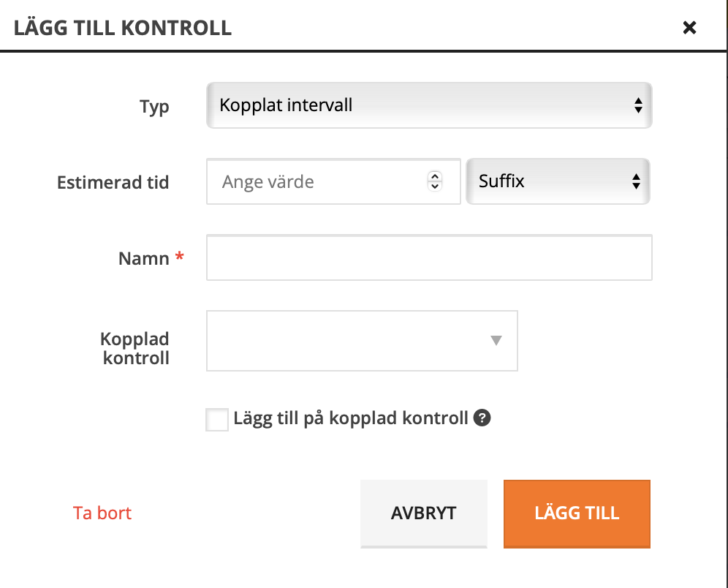Click the Namn field label
The width and height of the screenshot is (728, 588).
pos(144,258)
